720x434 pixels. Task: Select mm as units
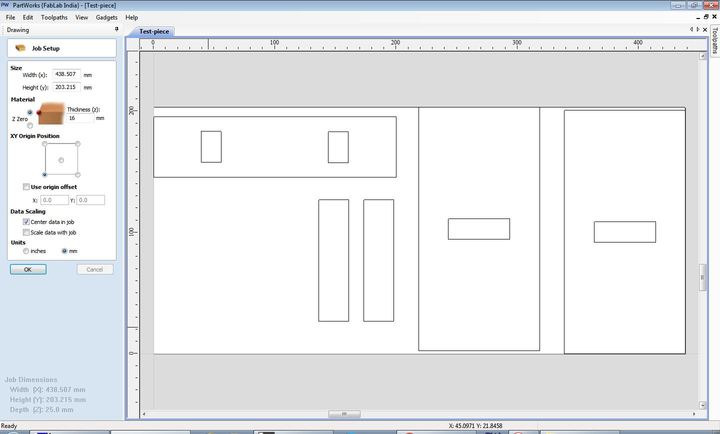coord(64,251)
